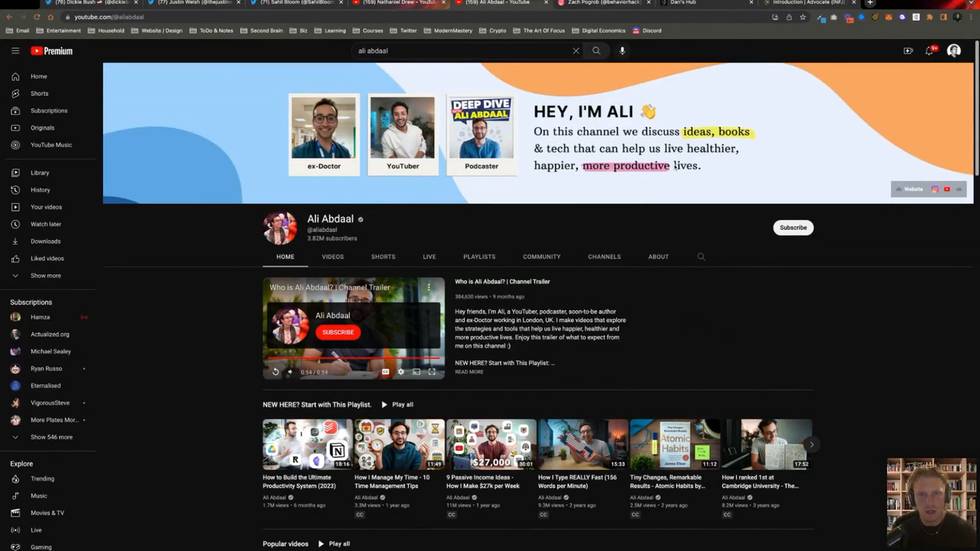The width and height of the screenshot is (980, 551).
Task: Search within channel using magnifier icon
Action: [701, 257]
